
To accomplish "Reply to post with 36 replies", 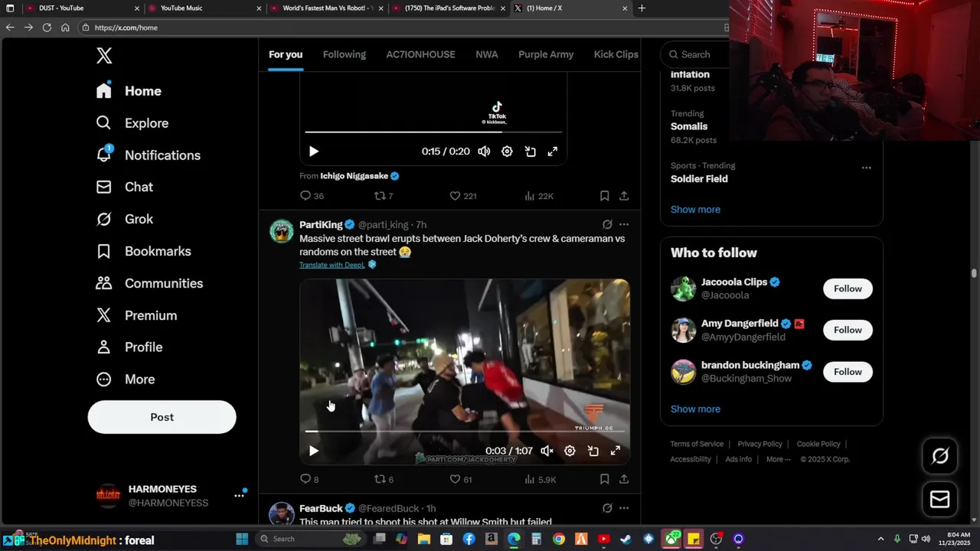I will point(312,196).
